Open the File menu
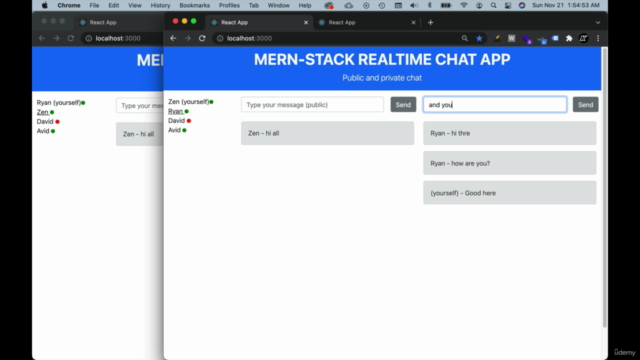The width and height of the screenshot is (640, 360). point(94,5)
